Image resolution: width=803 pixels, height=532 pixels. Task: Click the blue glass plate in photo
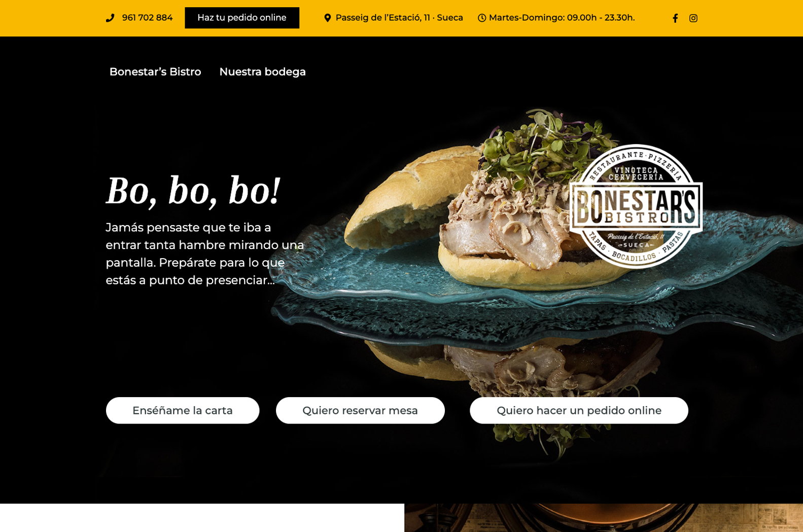click(533, 304)
